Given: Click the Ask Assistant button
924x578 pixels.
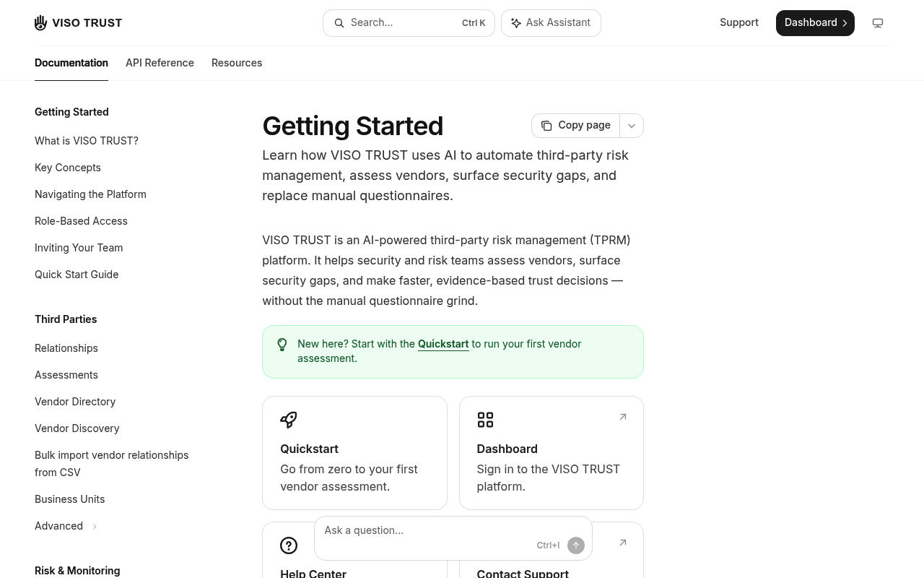Looking at the screenshot, I should (x=551, y=23).
